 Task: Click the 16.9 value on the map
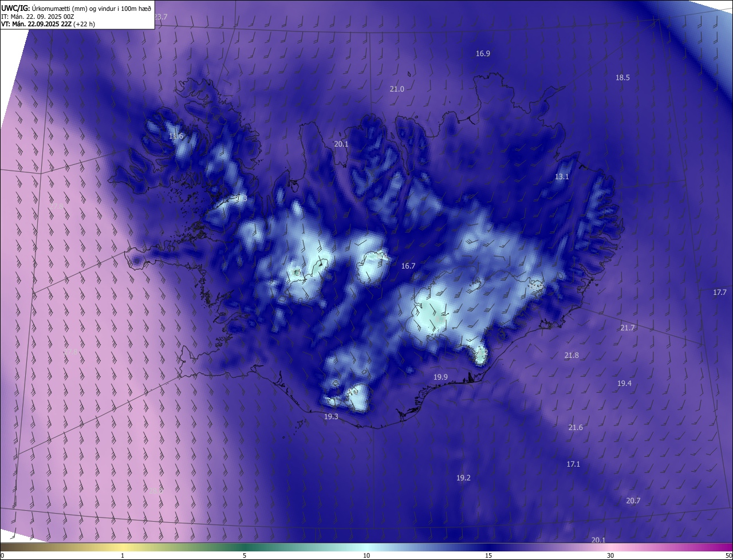(x=483, y=53)
